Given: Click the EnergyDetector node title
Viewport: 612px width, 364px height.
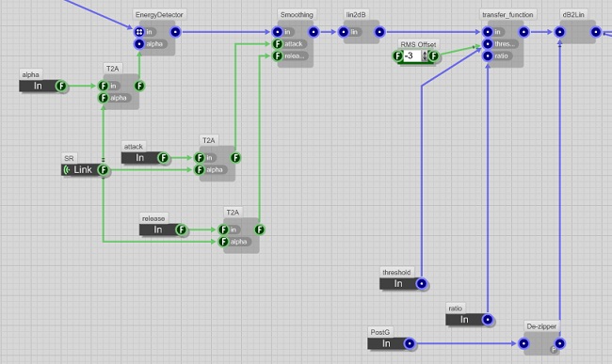Looking at the screenshot, I should 159,15.
